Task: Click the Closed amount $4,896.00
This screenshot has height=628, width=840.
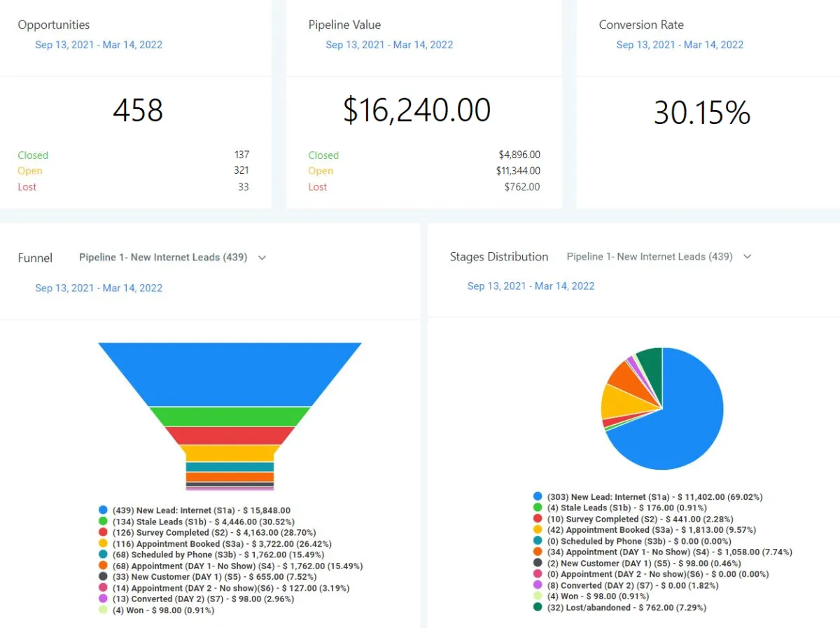Action: [x=519, y=155]
